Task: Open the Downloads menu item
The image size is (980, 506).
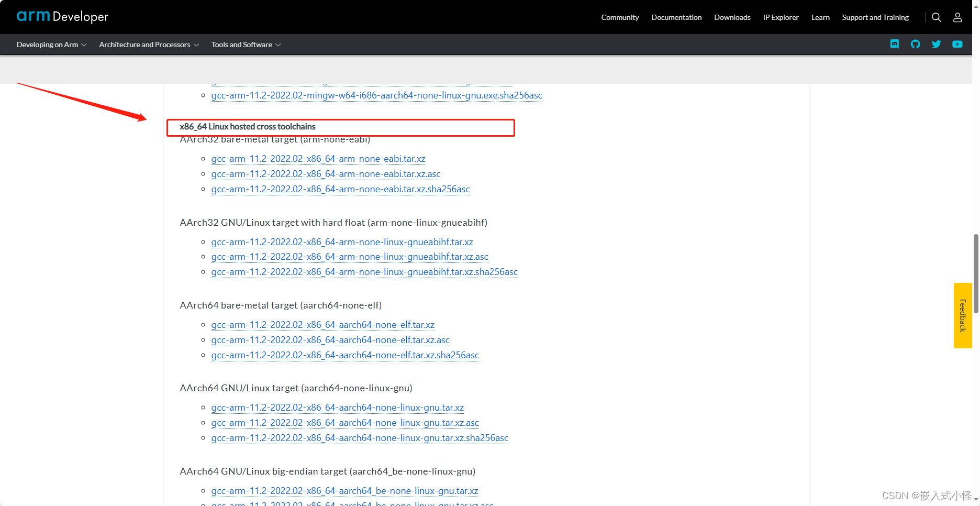Action: coord(732,17)
